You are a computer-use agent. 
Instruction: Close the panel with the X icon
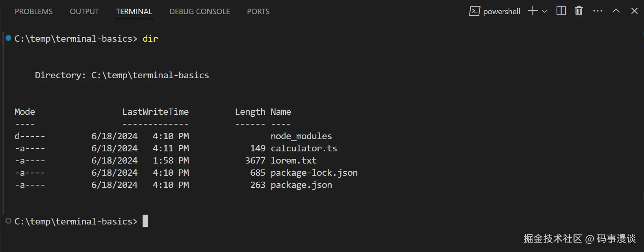click(634, 11)
